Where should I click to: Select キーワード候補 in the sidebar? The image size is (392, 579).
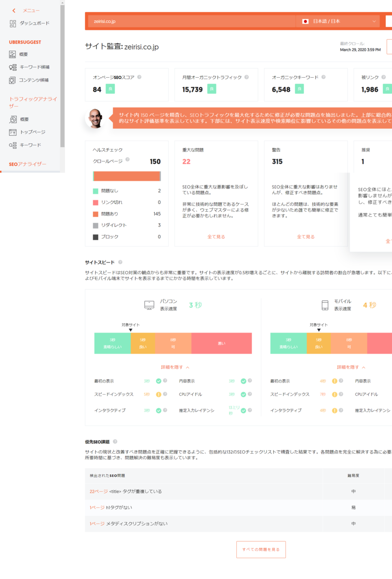(x=34, y=67)
